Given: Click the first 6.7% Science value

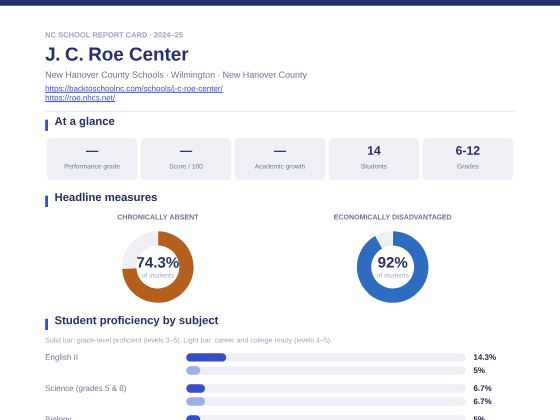Looking at the screenshot, I should click(482, 388).
